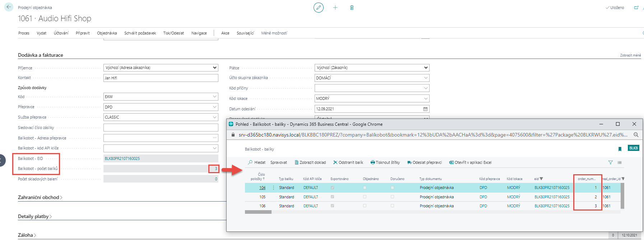Open the Tisk/Odeslat menu
The height and width of the screenshot is (240, 644).
pyautogui.click(x=173, y=33)
